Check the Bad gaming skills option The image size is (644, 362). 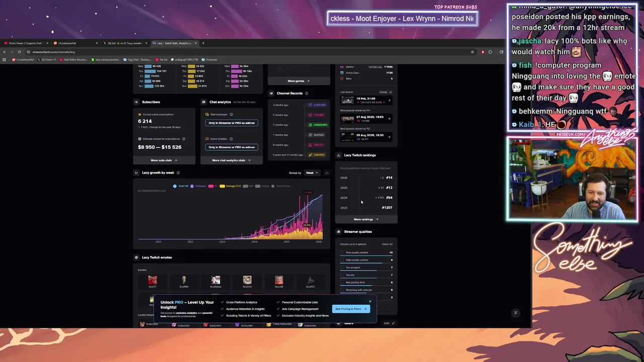tap(342, 283)
